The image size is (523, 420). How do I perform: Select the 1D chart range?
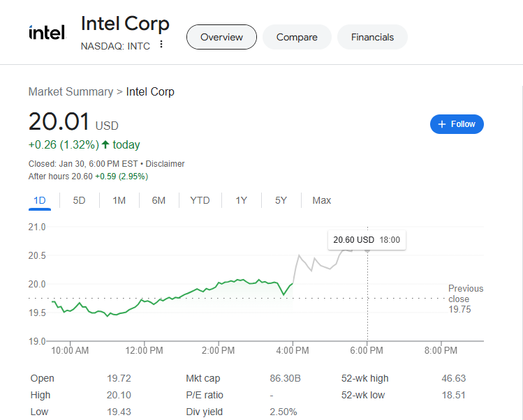point(40,200)
